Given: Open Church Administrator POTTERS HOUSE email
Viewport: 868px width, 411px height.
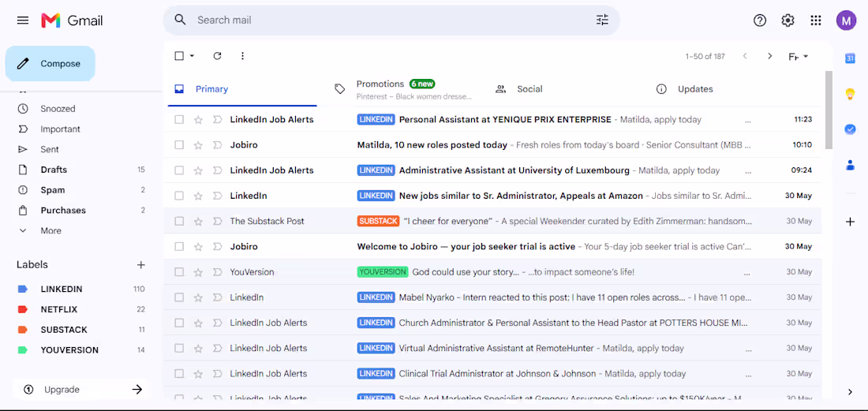Looking at the screenshot, I should point(492,323).
